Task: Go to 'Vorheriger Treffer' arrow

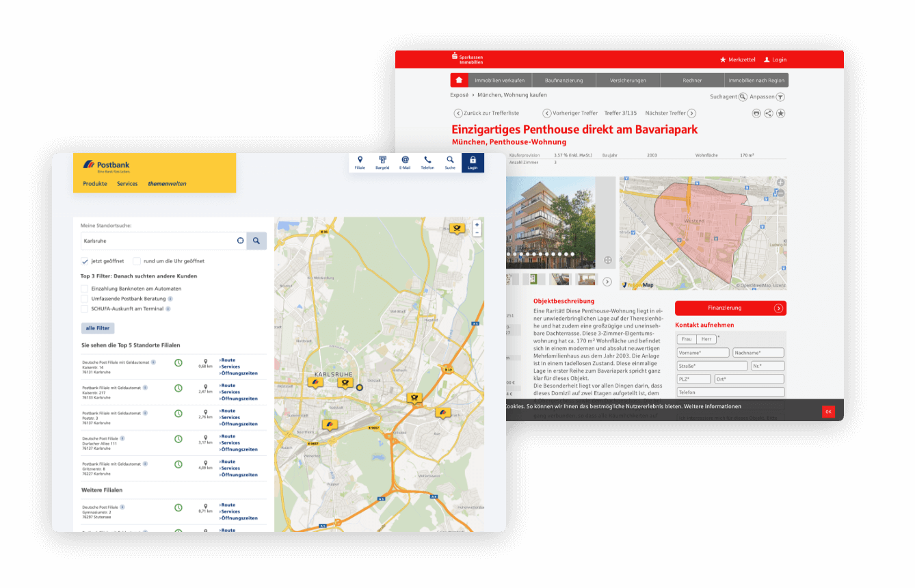Action: tap(547, 113)
